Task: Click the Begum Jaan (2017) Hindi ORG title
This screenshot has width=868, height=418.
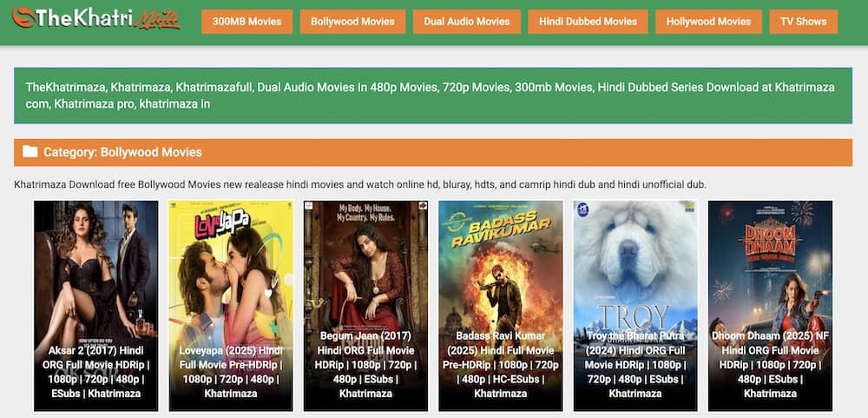Action: tap(365, 365)
